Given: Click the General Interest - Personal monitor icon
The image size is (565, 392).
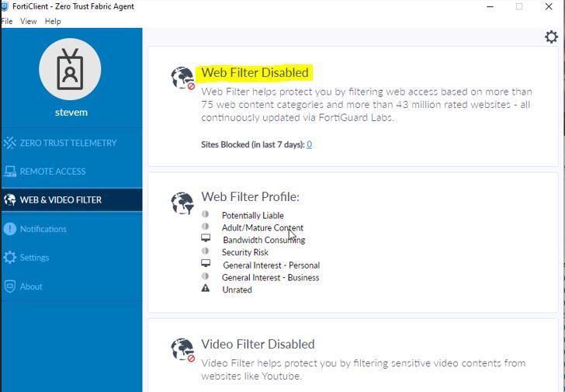Looking at the screenshot, I should 206,263.
